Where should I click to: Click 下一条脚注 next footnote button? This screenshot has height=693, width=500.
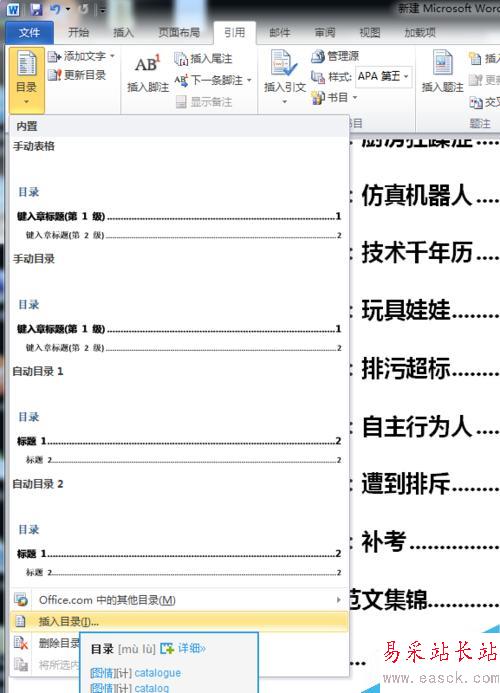pyautogui.click(x=210, y=80)
